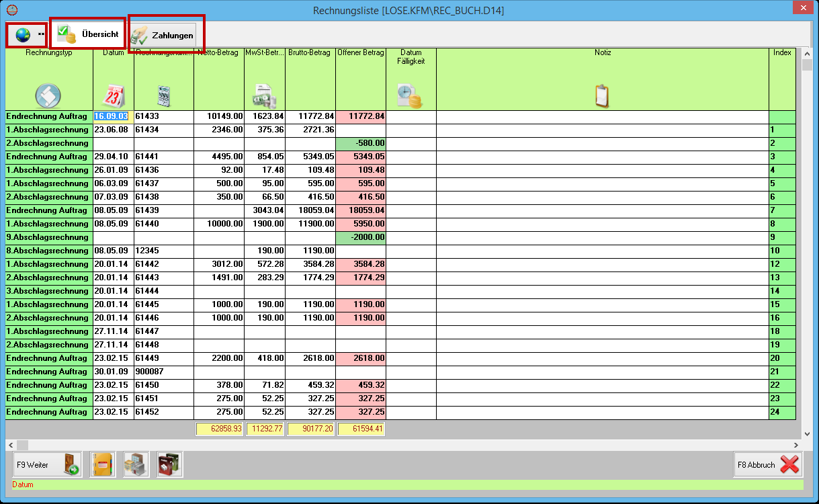Click the red software boxes icon button
The height and width of the screenshot is (504, 819).
click(170, 464)
